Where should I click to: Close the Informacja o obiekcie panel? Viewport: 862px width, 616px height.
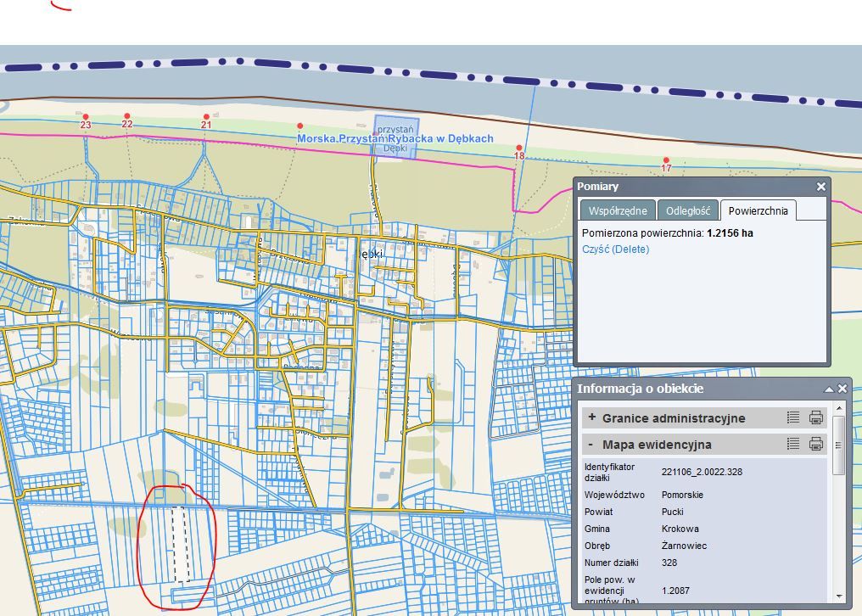[x=842, y=389]
